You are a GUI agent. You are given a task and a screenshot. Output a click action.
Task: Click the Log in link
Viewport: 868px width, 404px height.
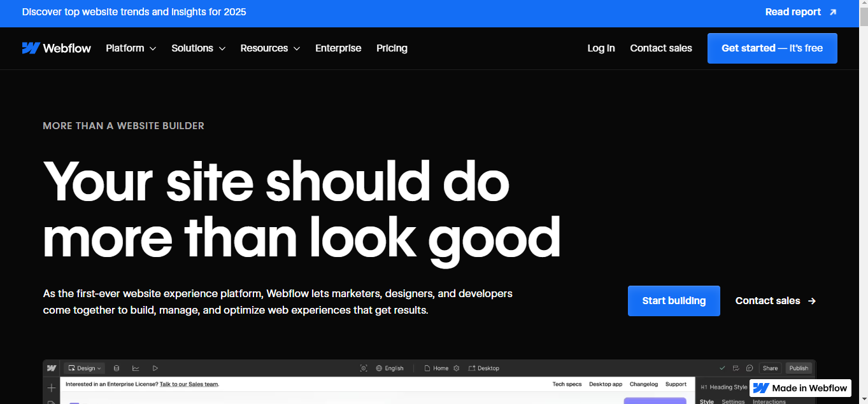(601, 48)
